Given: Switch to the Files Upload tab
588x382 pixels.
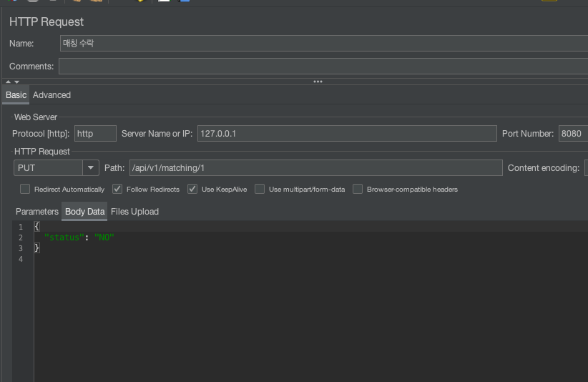Looking at the screenshot, I should click(135, 212).
